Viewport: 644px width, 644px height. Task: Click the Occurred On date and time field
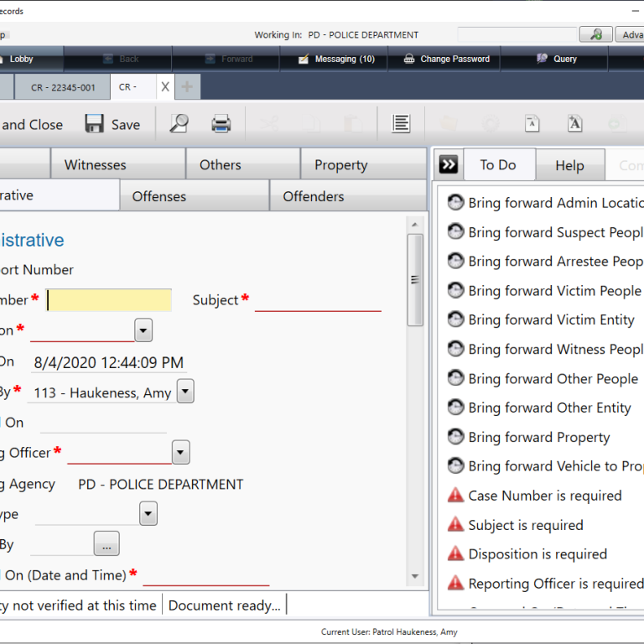[205, 574]
